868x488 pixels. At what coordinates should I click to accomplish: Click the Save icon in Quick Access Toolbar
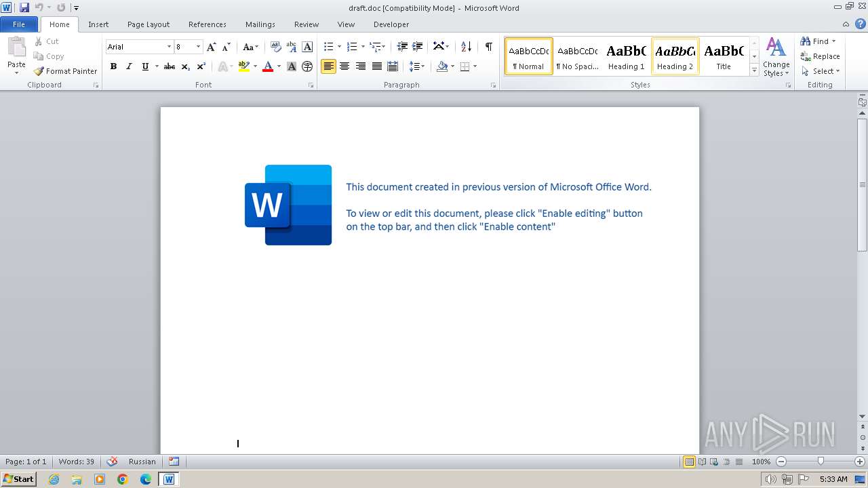point(24,7)
